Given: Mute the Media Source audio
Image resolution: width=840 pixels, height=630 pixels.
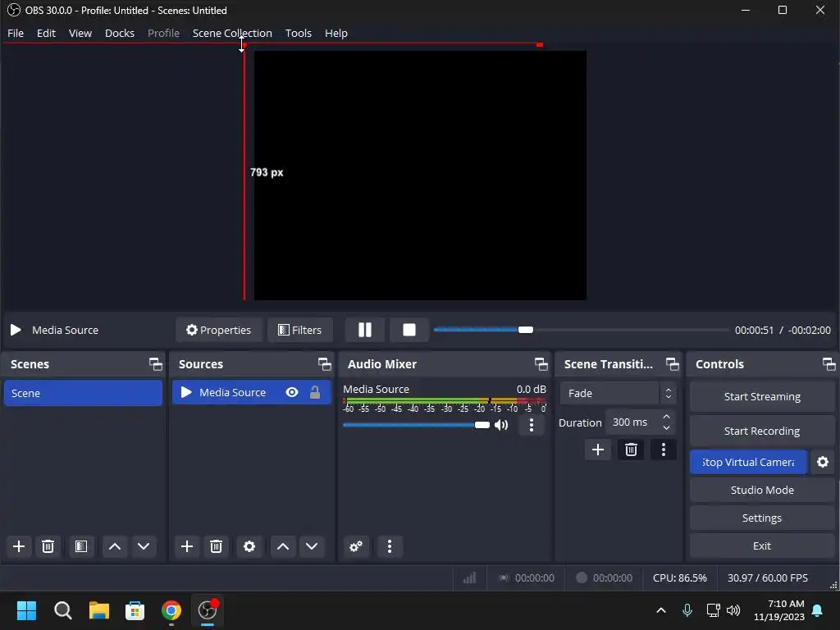Looking at the screenshot, I should click(501, 426).
